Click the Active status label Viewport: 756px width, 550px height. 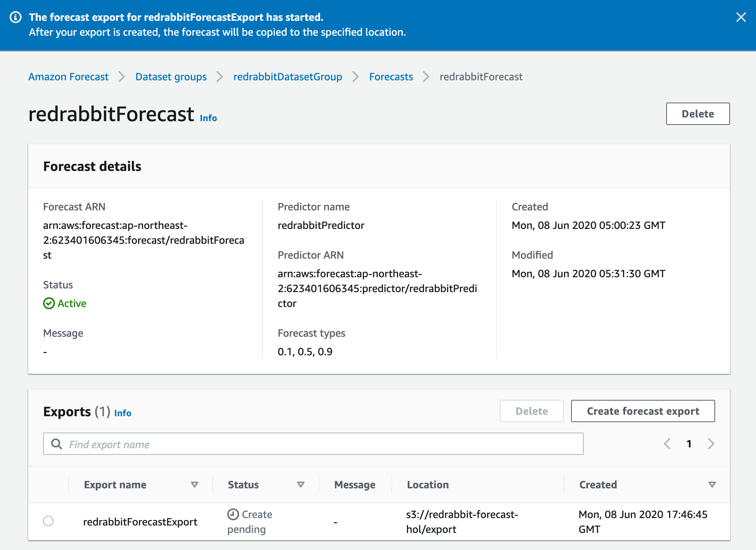(72, 303)
